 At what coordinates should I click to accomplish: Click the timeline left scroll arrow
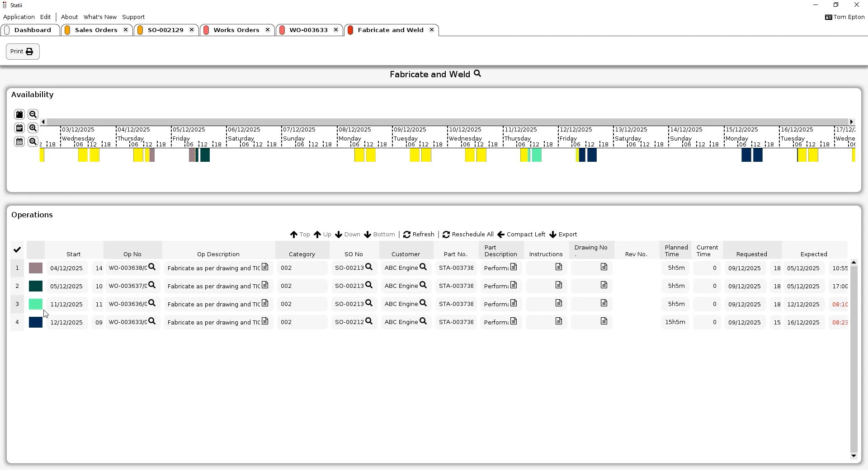click(43, 122)
